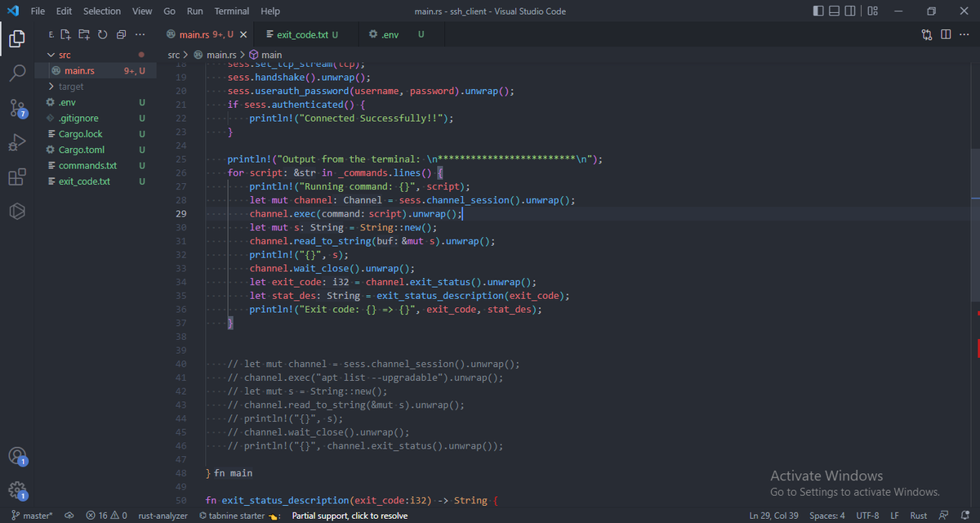Click the feedback icon in status bar

click(944, 516)
